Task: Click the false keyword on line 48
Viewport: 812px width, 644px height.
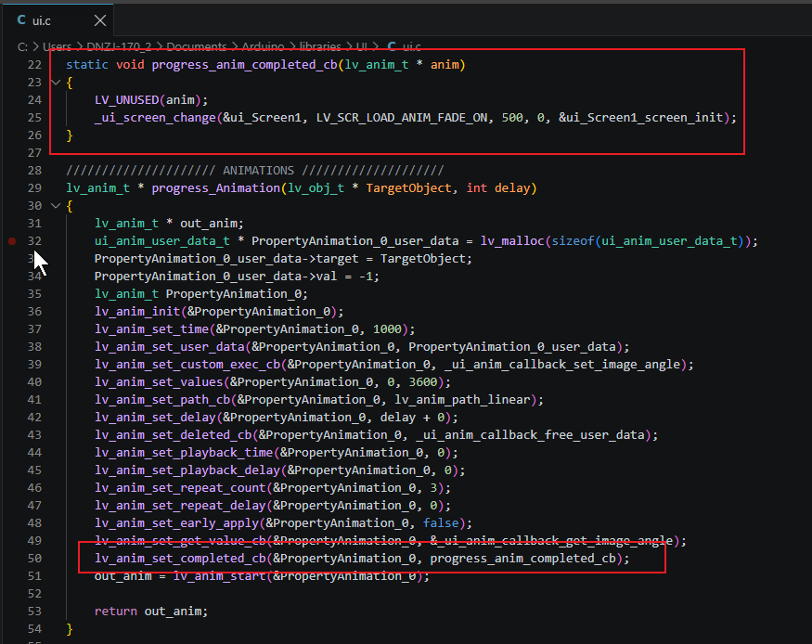Action: 441,522
